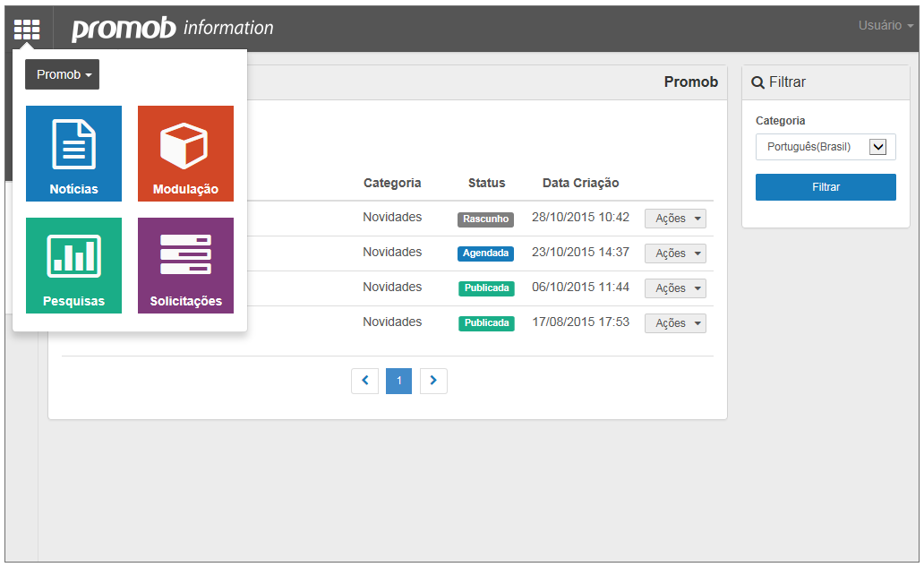The image size is (924, 567).
Task: Open the Pesquisas chart tile
Action: [73, 265]
